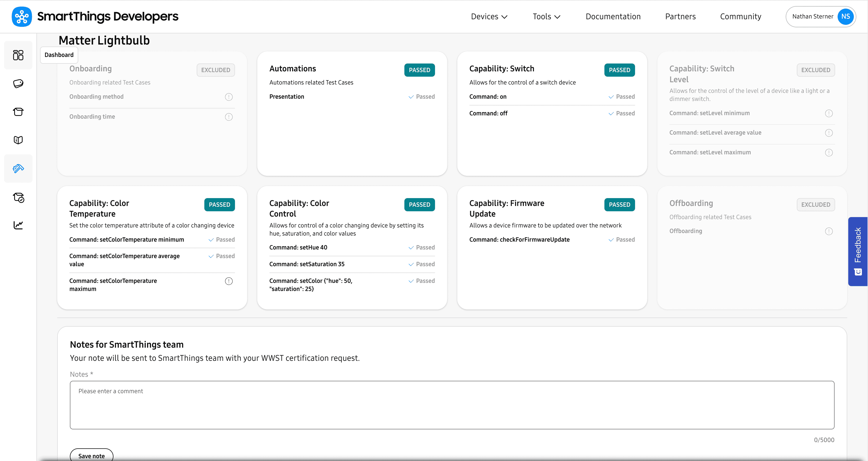Viewport: 868px width, 461px height.
Task: Open the analytics chart sidebar icon
Action: 18,225
